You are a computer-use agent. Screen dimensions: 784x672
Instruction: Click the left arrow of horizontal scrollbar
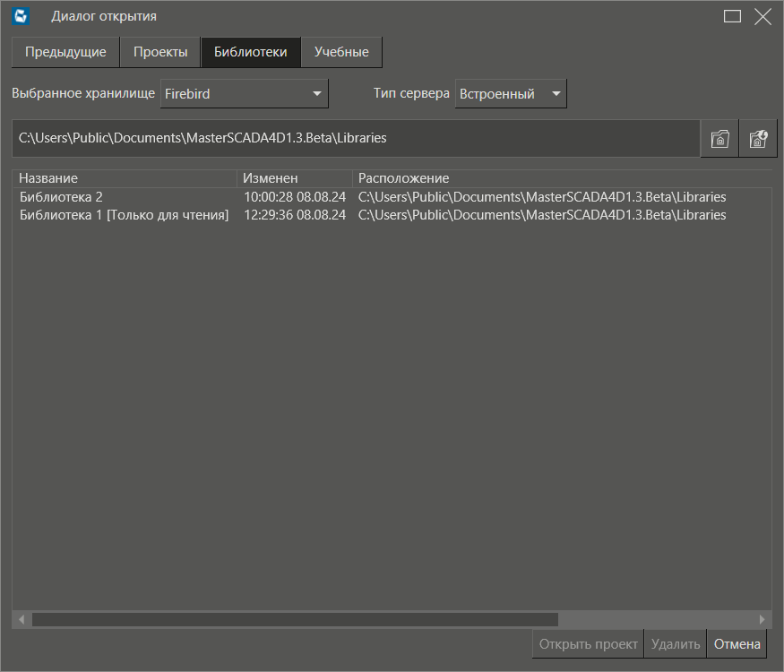pos(20,619)
